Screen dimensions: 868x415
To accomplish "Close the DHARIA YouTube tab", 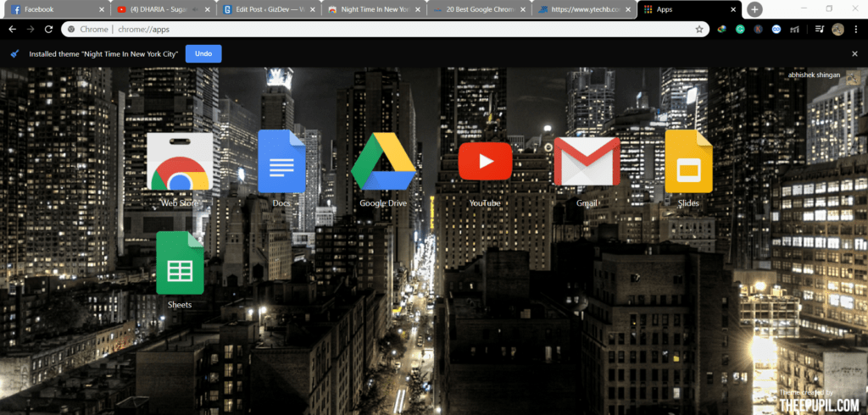I will coord(207,9).
